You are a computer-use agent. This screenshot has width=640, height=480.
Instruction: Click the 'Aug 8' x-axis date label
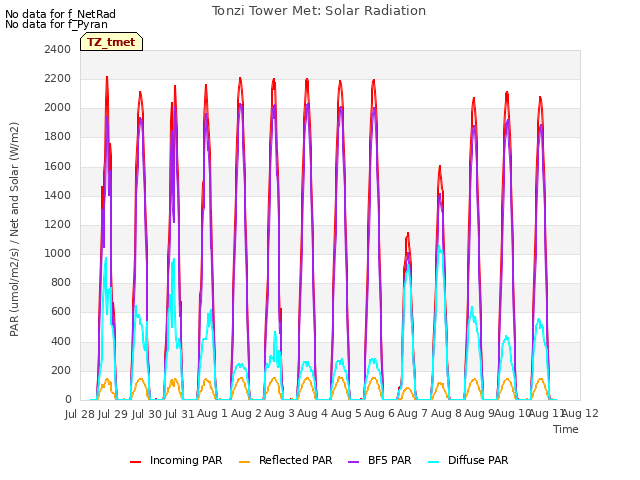click(446, 413)
